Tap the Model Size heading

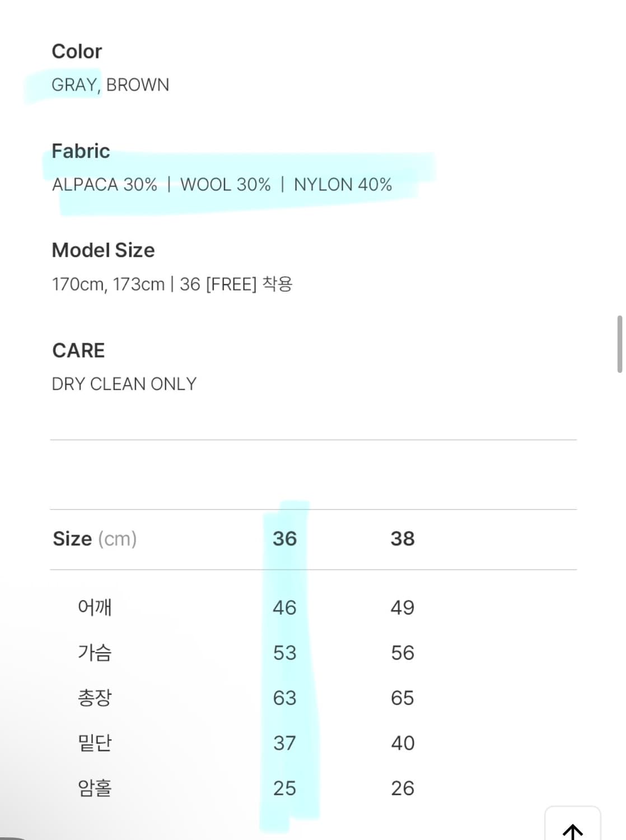pyautogui.click(x=103, y=250)
